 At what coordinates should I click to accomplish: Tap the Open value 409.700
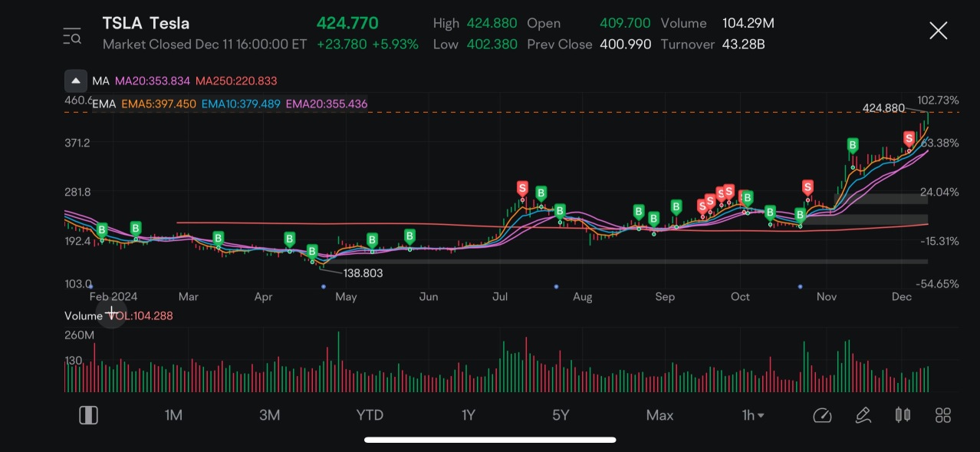625,23
